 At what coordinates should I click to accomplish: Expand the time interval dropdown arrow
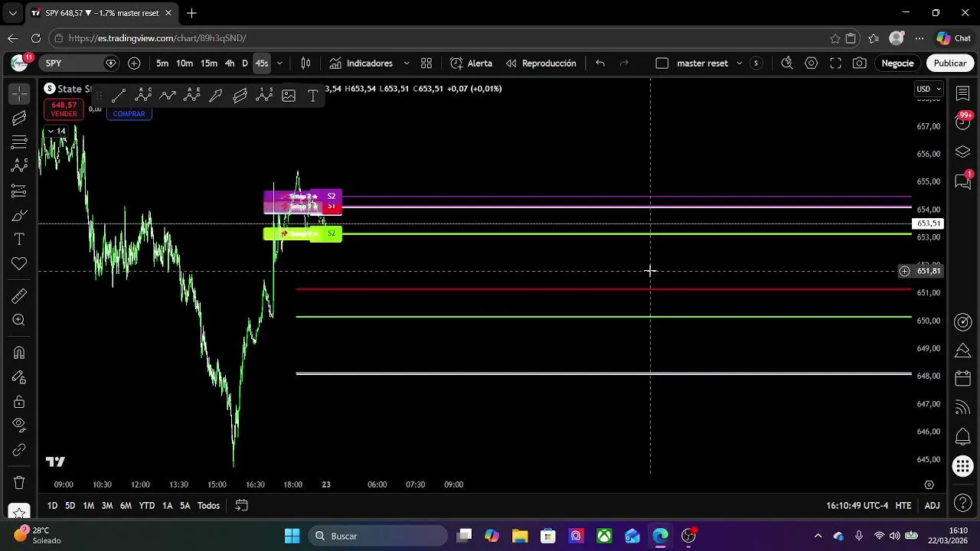point(279,64)
